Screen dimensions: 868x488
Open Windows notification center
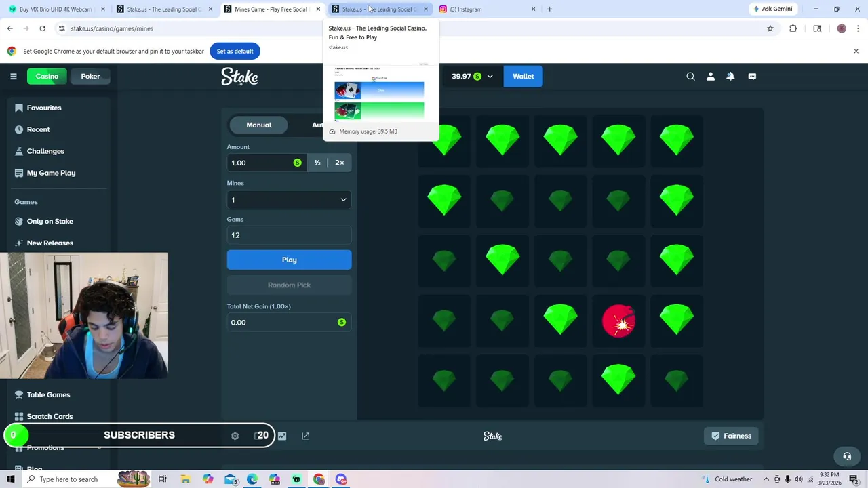point(854,479)
